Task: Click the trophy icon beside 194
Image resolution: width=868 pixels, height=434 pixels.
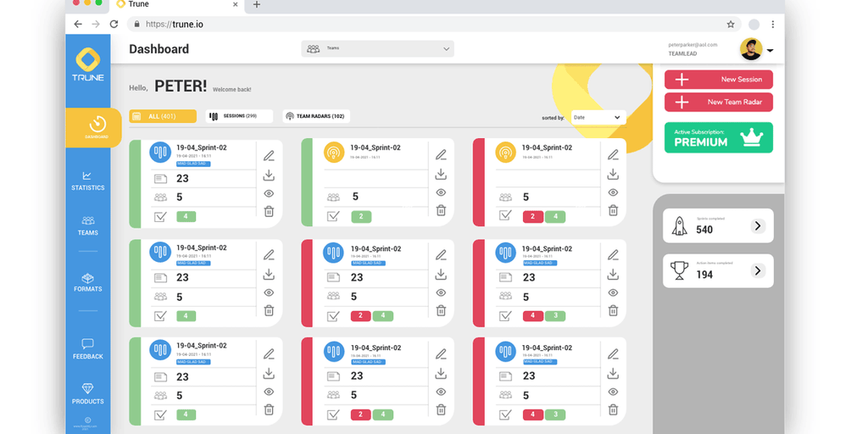Action: (x=679, y=270)
